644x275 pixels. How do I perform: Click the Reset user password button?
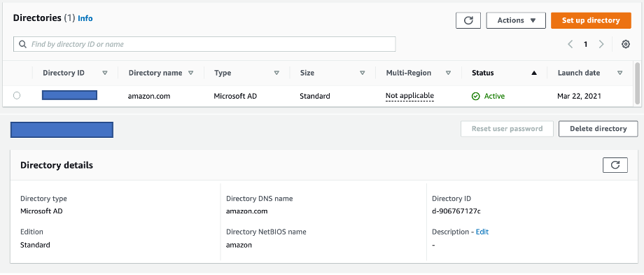click(507, 129)
